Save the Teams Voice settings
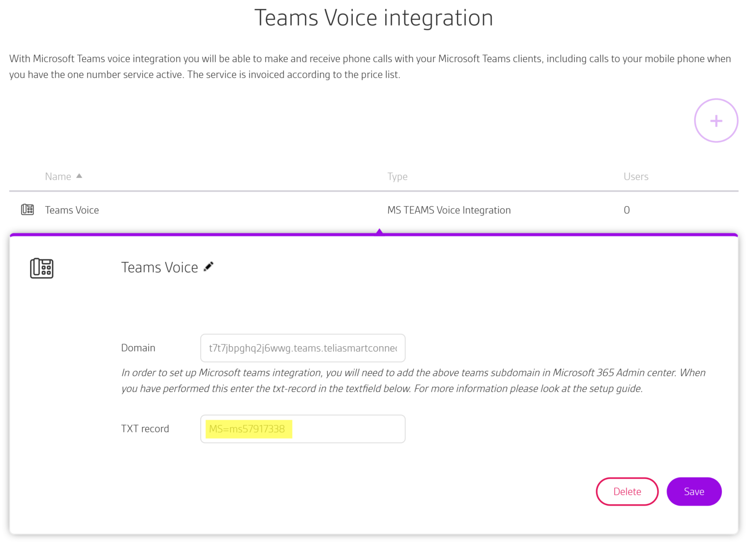Image resolution: width=756 pixels, height=549 pixels. [x=693, y=491]
